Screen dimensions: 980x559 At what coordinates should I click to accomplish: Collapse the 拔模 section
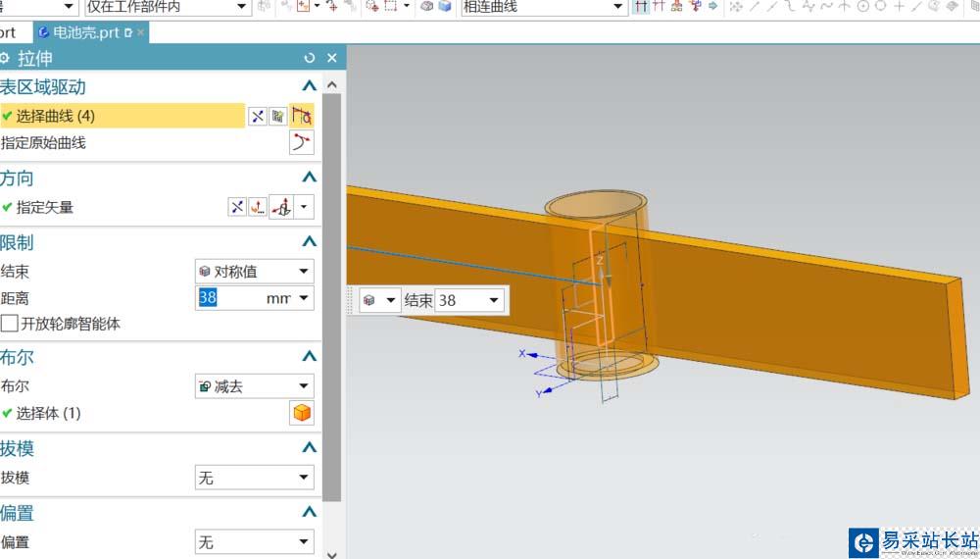pos(309,448)
